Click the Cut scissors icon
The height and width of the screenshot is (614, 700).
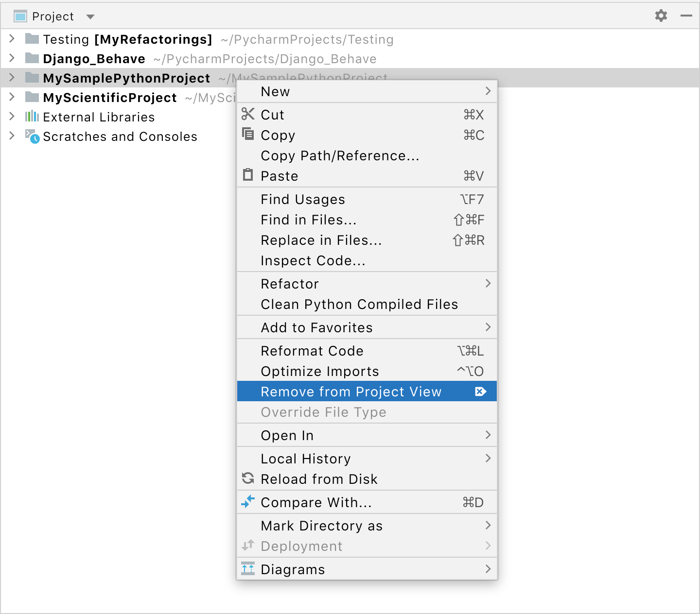[248, 115]
